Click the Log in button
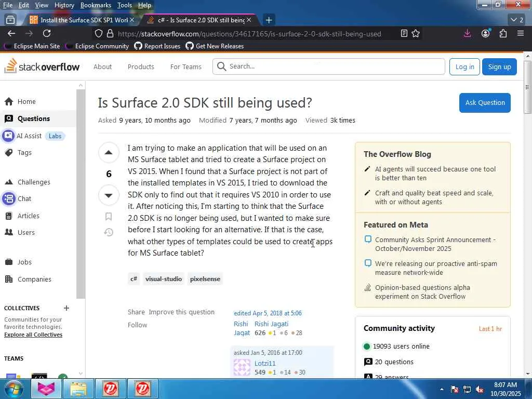 coord(464,66)
